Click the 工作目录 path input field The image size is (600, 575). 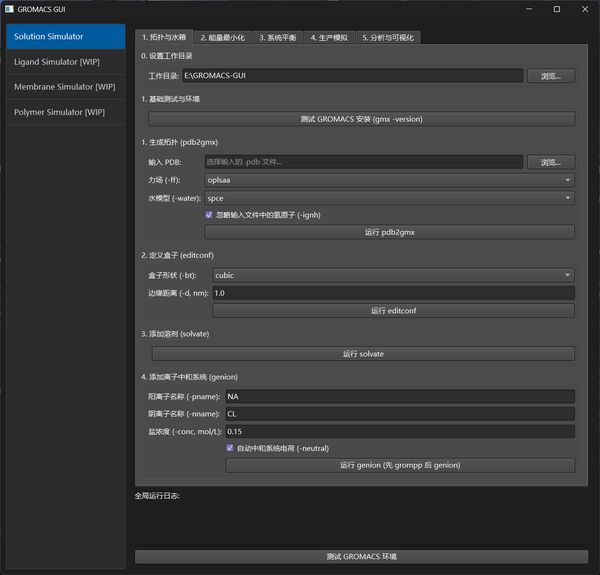(352, 75)
